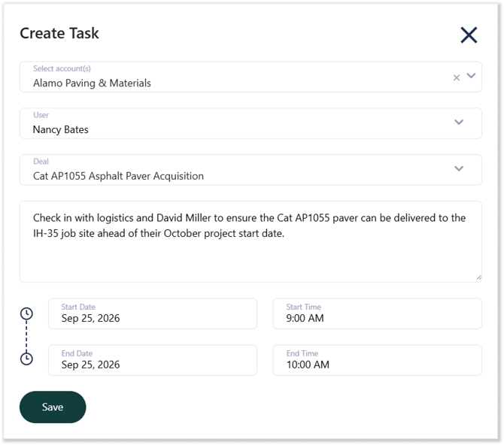Image resolution: width=504 pixels, height=445 pixels.
Task: Select the Nancy Bates user field
Action: tap(250, 123)
